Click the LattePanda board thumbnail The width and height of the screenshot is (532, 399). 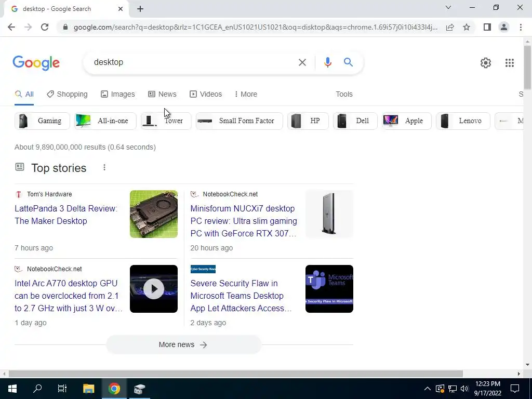(x=153, y=214)
